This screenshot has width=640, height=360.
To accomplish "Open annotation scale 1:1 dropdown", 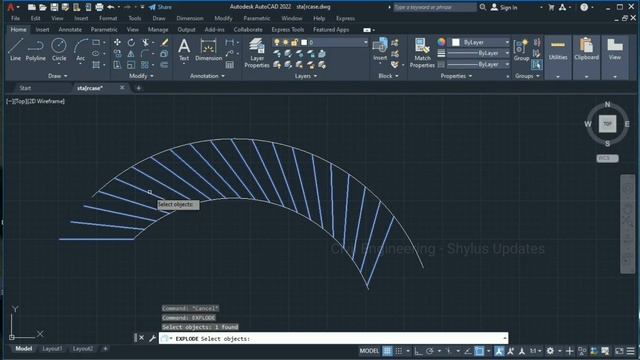I will point(535,351).
